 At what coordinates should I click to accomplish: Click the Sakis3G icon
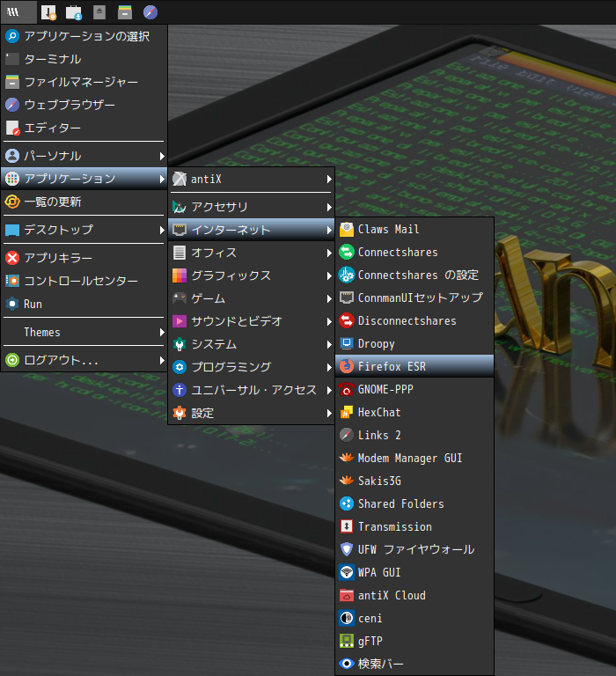[347, 481]
